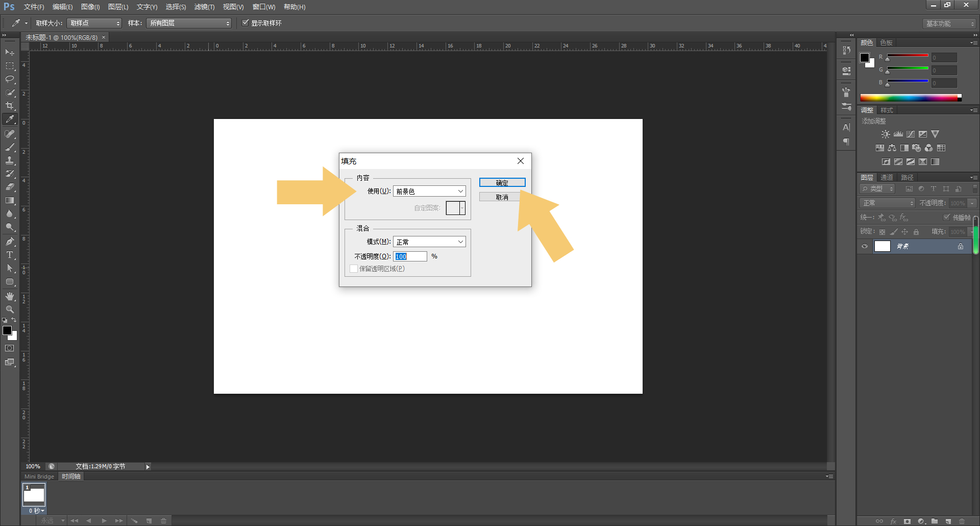Toggle Quick Mask mode icon
This screenshot has height=526, width=980.
click(10, 348)
